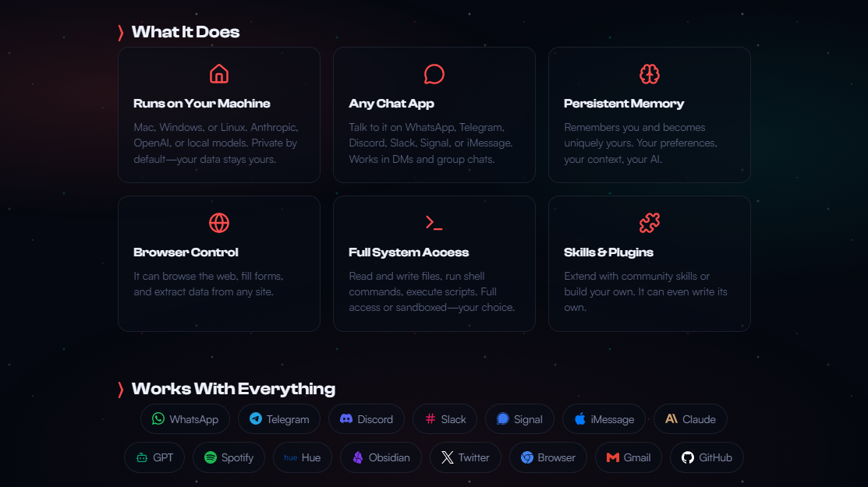Viewport: 868px width, 487px height.
Task: Click the globe icon for Browser Control
Action: click(x=219, y=223)
